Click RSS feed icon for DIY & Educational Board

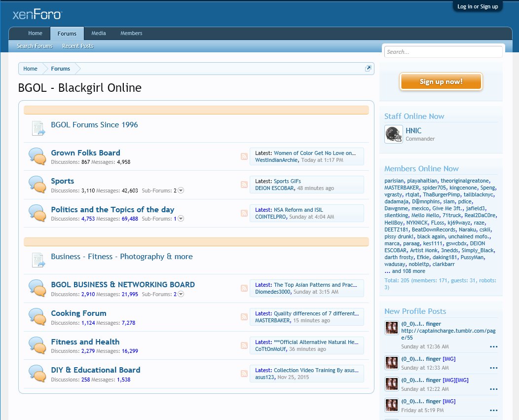pyautogui.click(x=244, y=374)
